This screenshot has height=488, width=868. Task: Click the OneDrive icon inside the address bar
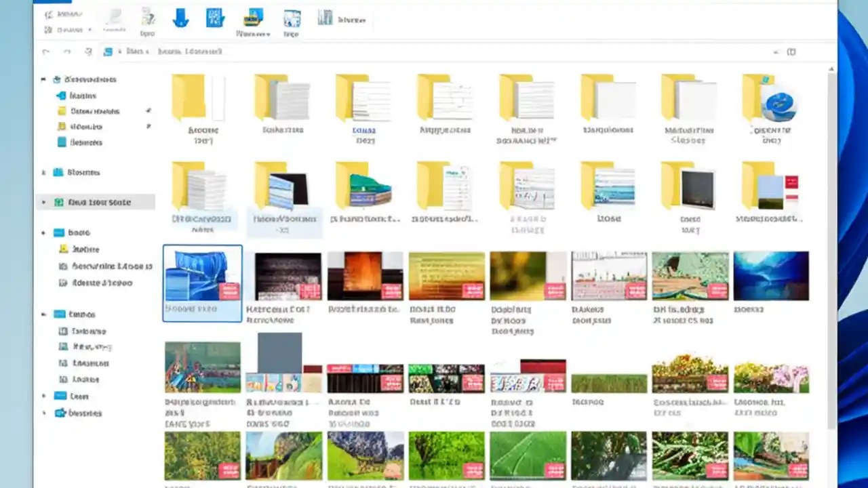(x=108, y=52)
